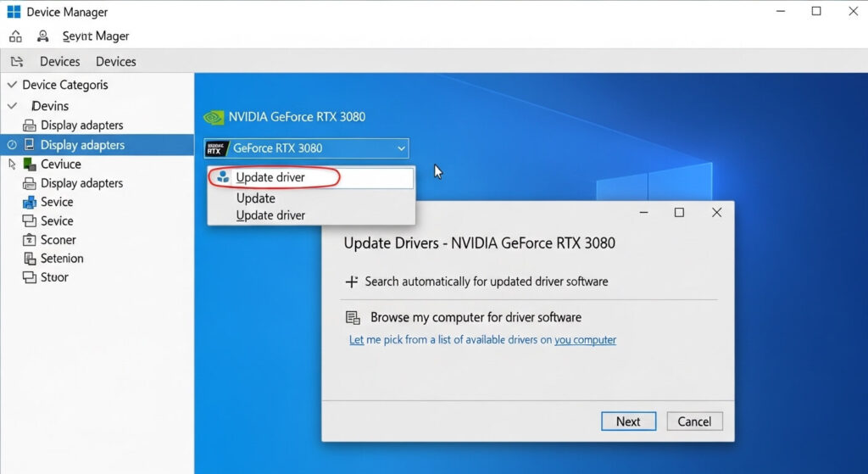Click the blue icon next to the first Sevice
The width and height of the screenshot is (868, 474).
pyautogui.click(x=30, y=202)
